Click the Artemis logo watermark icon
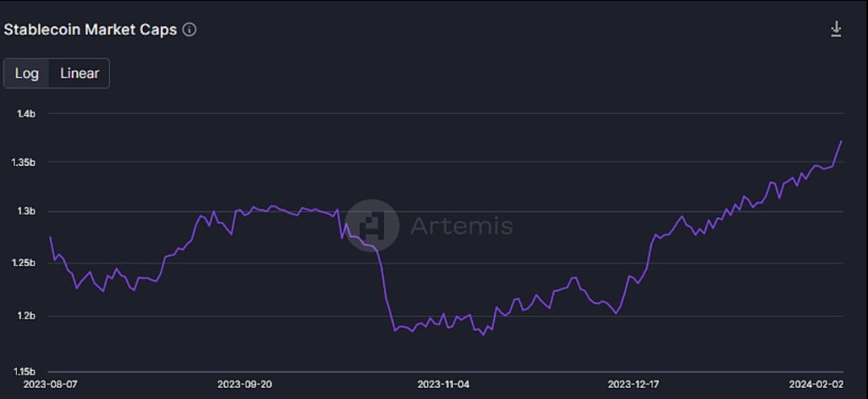 (x=372, y=226)
